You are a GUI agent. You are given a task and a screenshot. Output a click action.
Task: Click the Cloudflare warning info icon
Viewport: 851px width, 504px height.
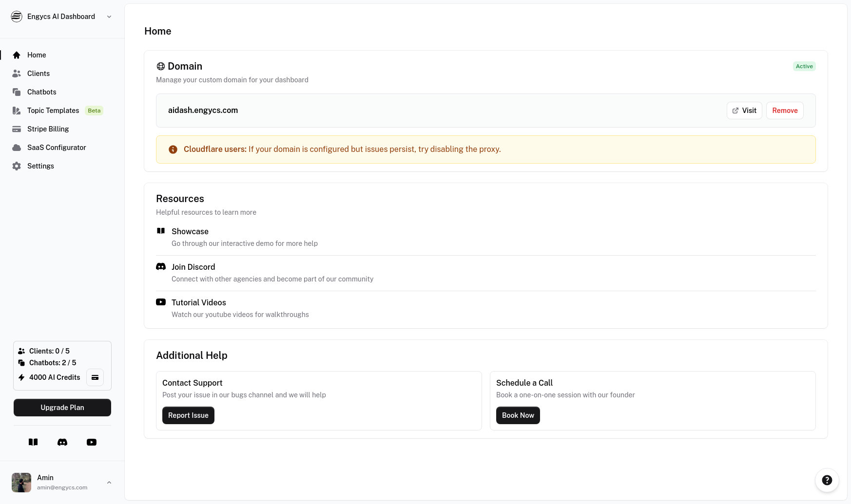173,149
